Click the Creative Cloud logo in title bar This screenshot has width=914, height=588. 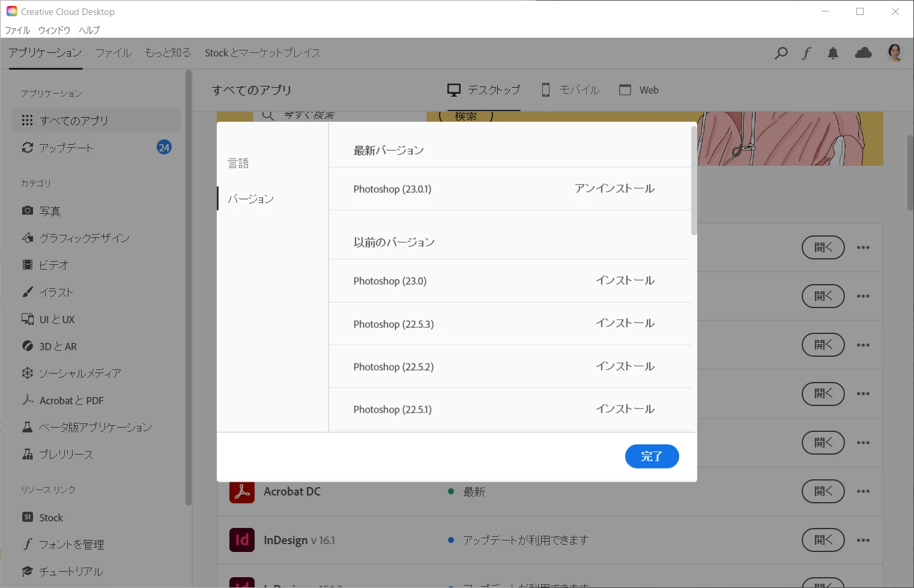(x=11, y=11)
